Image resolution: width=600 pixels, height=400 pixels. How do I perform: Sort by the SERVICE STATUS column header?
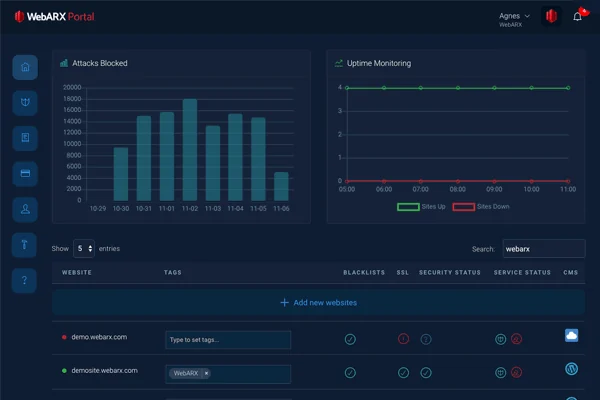pos(522,273)
